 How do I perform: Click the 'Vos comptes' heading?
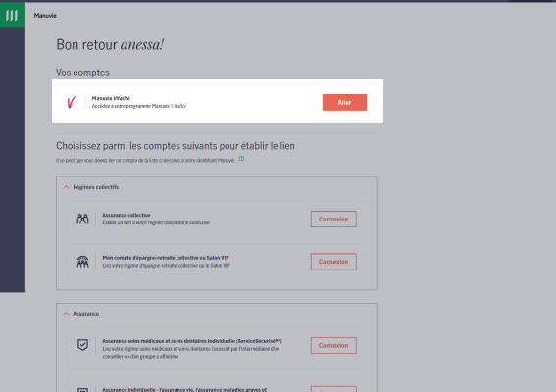82,73
